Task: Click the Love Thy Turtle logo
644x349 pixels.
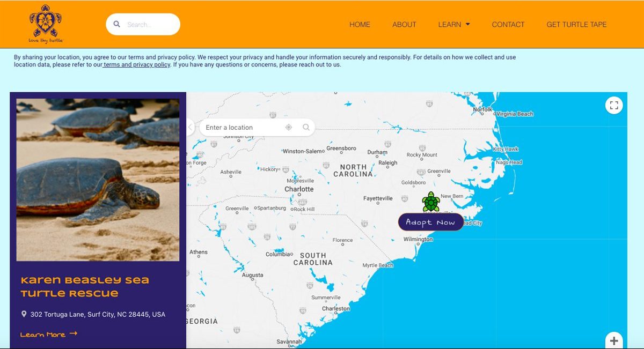Action: tap(46, 24)
